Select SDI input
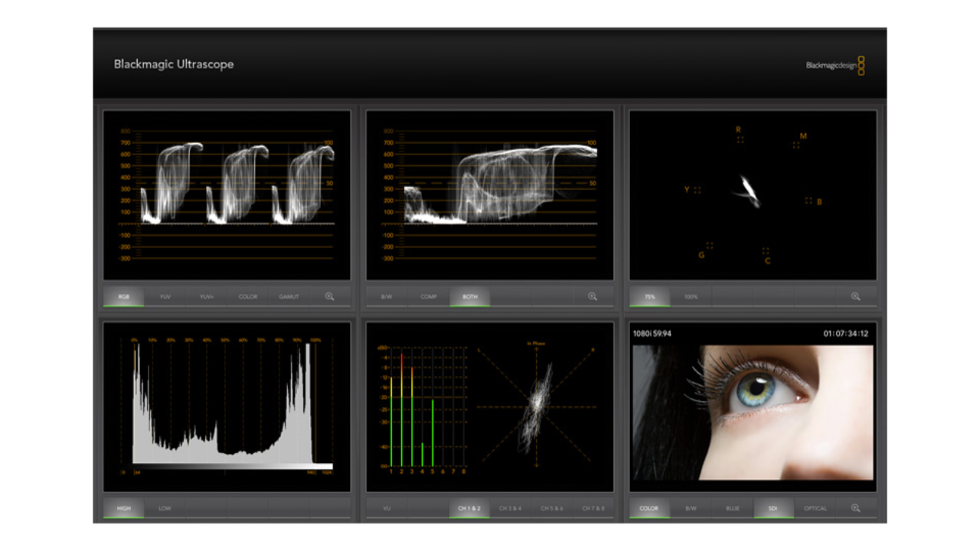Image resolution: width=980 pixels, height=551 pixels. click(774, 508)
